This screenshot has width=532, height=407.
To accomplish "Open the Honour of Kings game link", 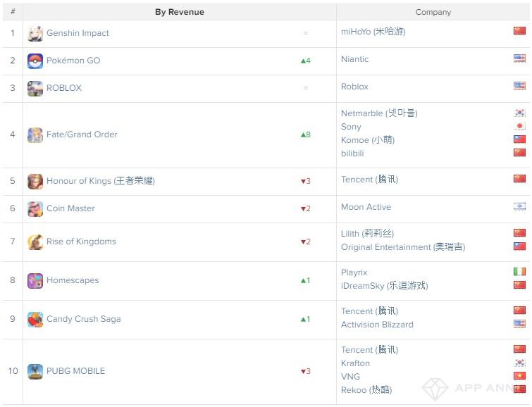I will point(101,181).
